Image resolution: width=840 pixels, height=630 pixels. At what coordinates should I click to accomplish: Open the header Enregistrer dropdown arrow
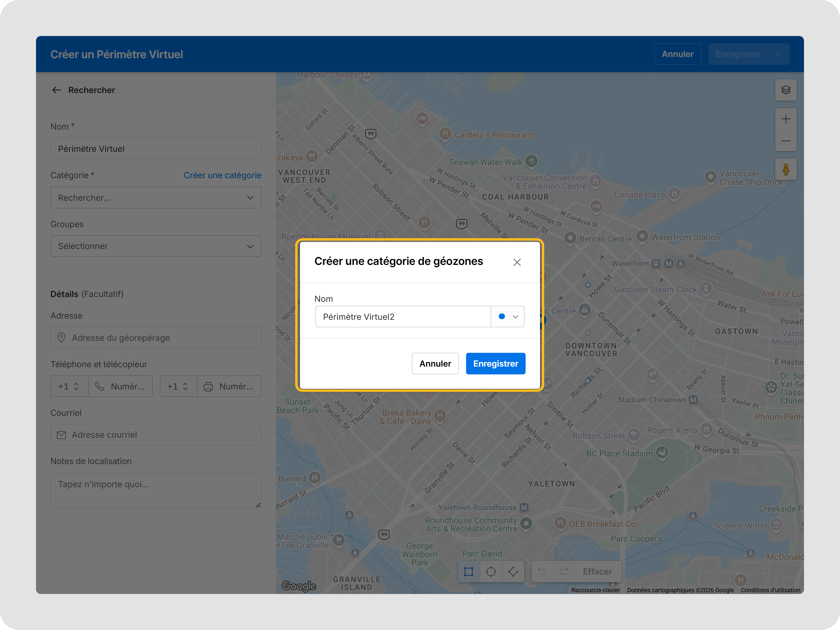pos(778,54)
